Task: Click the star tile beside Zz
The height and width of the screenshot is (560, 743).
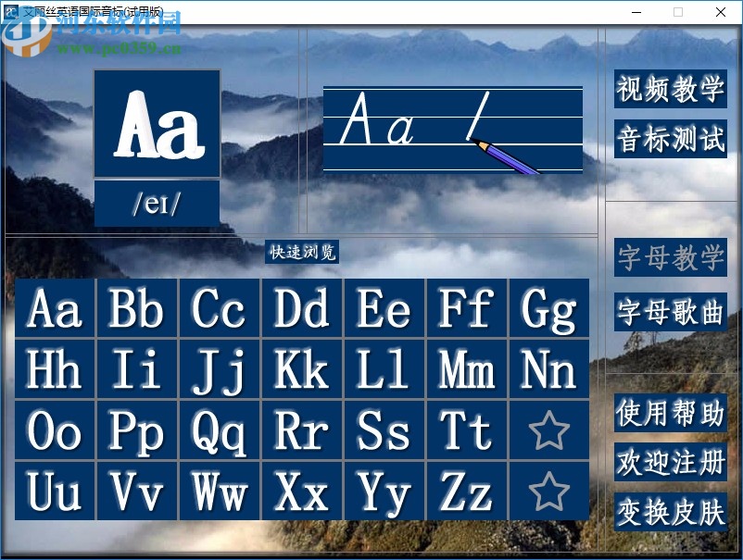Action: 548,492
